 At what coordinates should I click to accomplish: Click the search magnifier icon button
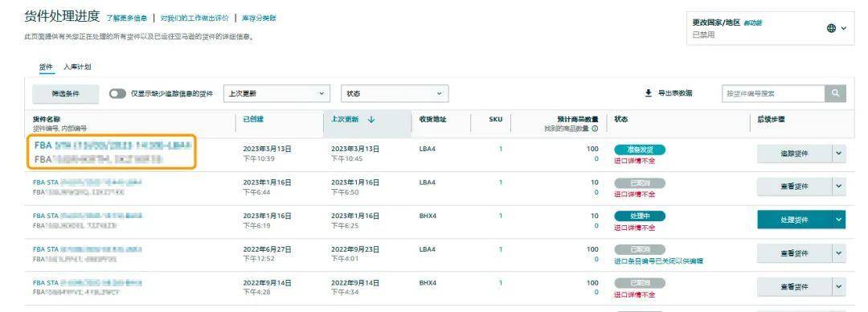[835, 93]
